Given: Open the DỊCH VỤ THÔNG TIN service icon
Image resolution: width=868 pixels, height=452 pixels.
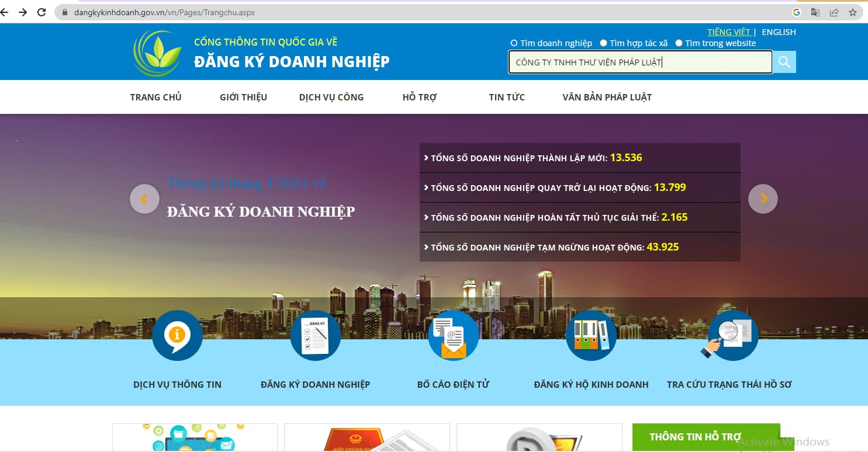Looking at the screenshot, I should pos(177,336).
